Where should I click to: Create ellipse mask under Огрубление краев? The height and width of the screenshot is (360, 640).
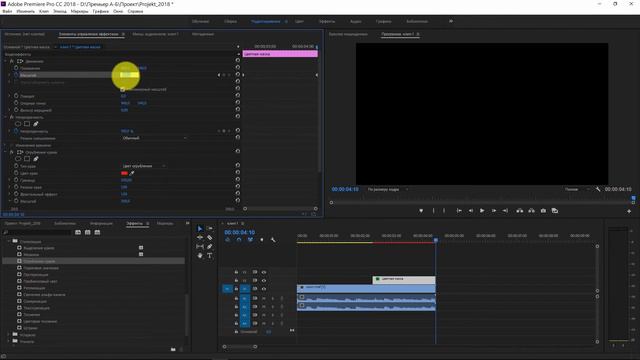tap(18, 159)
